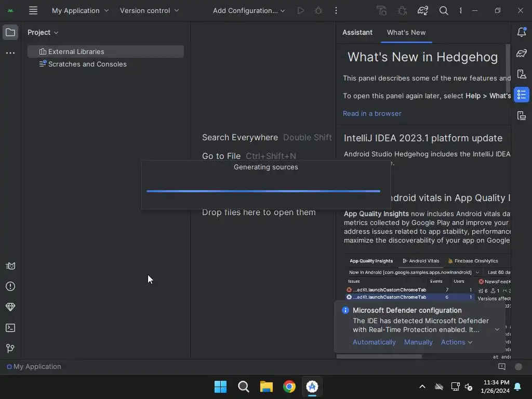Viewport: 532px width, 399px height.
Task: Open Gradle tool window in right sidebar
Action: coord(522,54)
